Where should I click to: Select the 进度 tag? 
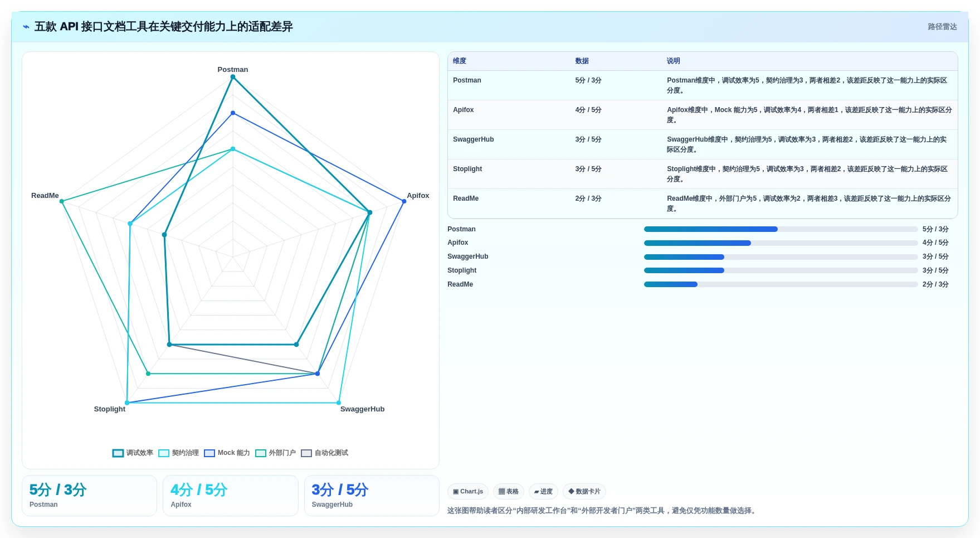543,491
